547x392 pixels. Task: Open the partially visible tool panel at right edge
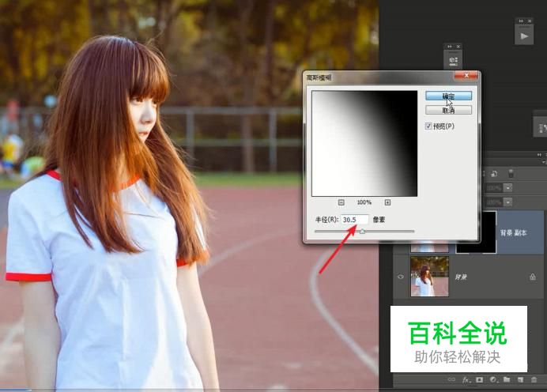pyautogui.click(x=541, y=128)
